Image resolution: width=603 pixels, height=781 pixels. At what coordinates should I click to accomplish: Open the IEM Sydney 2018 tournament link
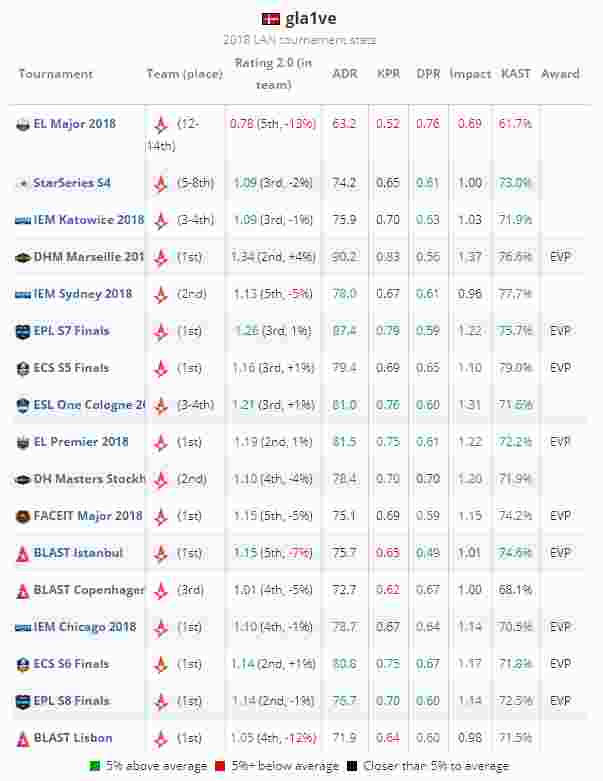pos(82,294)
